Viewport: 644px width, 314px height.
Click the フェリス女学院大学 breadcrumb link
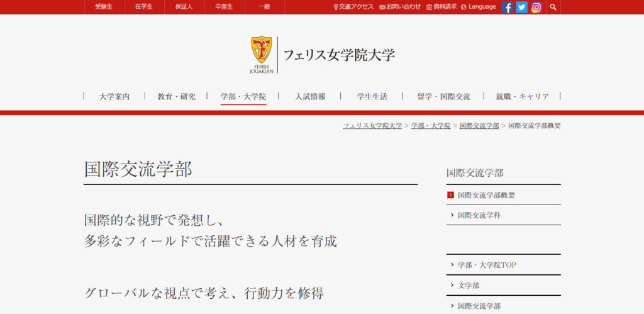[372, 126]
